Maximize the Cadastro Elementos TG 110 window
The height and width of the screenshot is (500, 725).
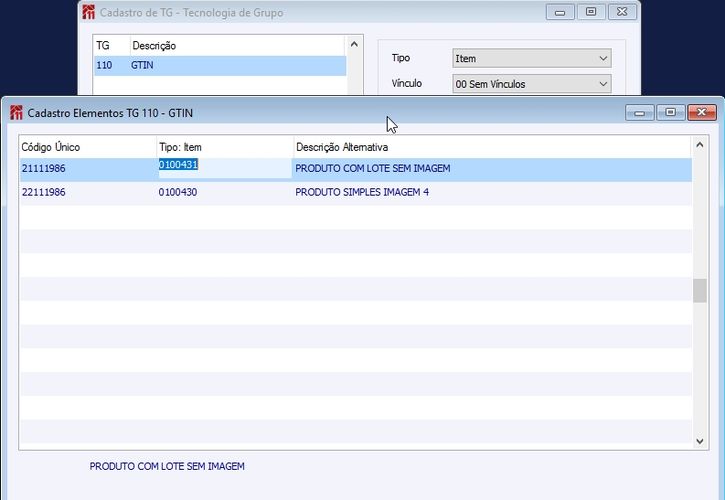[x=670, y=112]
